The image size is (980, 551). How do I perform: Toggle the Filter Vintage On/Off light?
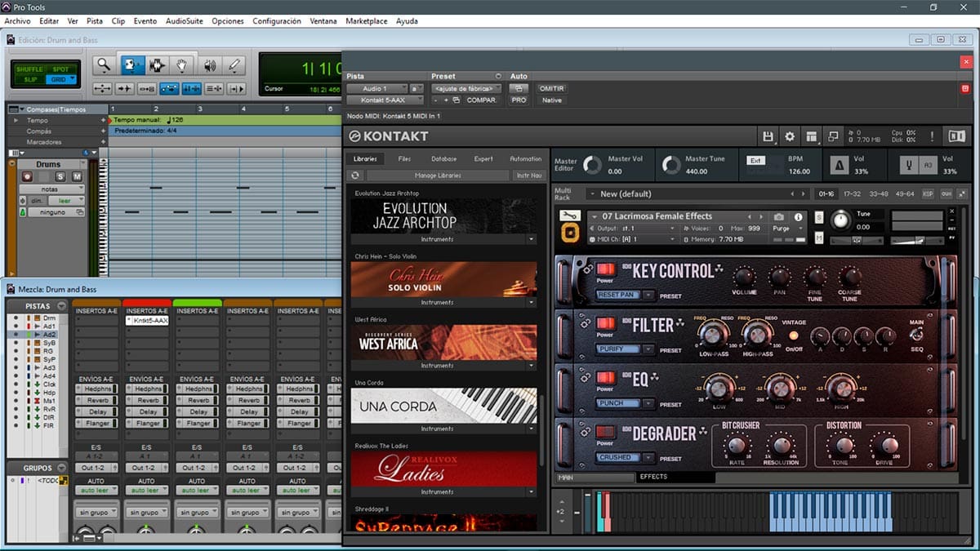(x=793, y=335)
